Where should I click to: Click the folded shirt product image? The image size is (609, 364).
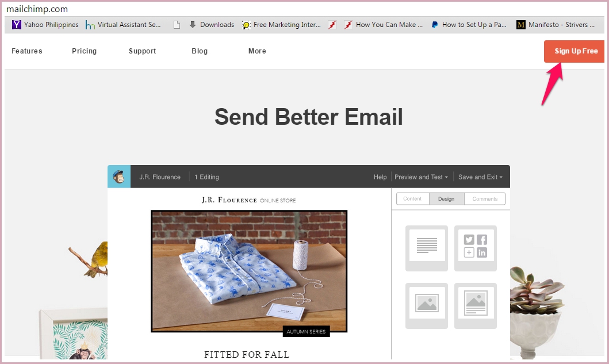click(x=249, y=271)
